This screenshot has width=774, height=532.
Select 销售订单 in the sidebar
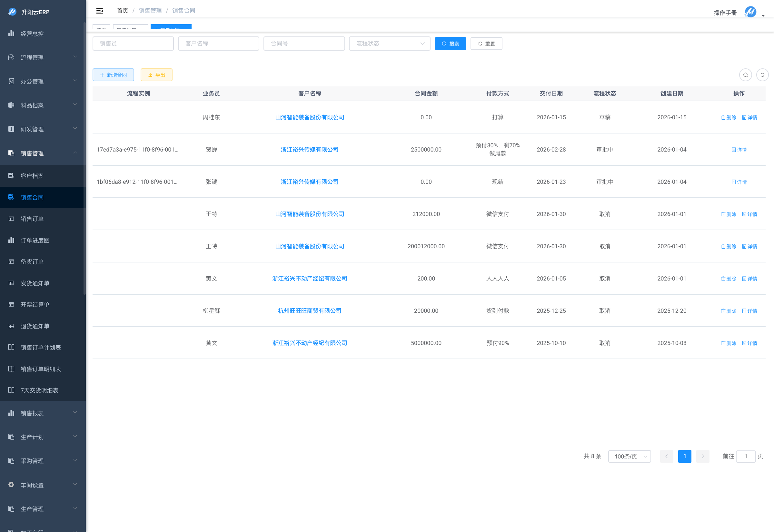32,219
